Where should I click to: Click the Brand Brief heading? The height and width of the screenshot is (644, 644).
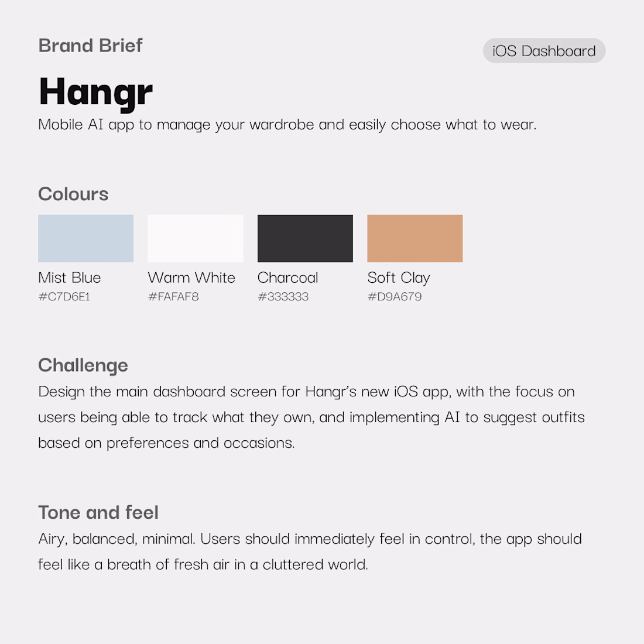point(90,46)
